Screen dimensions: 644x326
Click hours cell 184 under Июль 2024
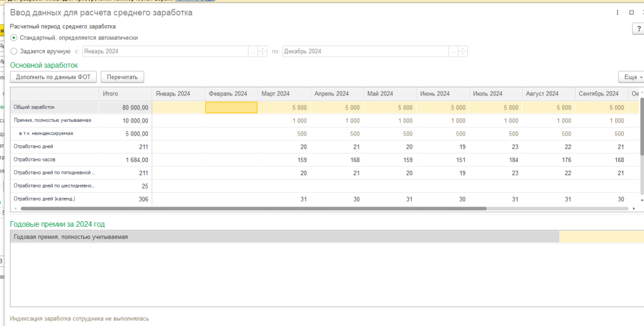tap(496, 160)
